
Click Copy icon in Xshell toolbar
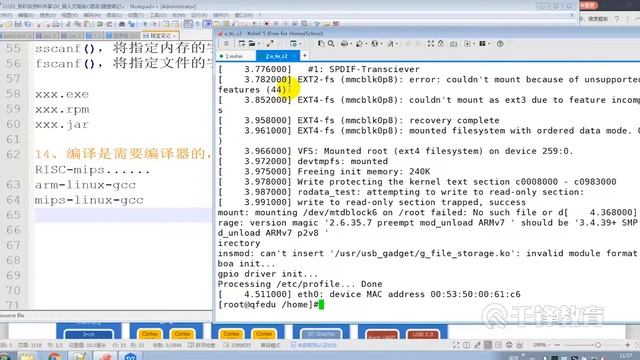(321, 44)
